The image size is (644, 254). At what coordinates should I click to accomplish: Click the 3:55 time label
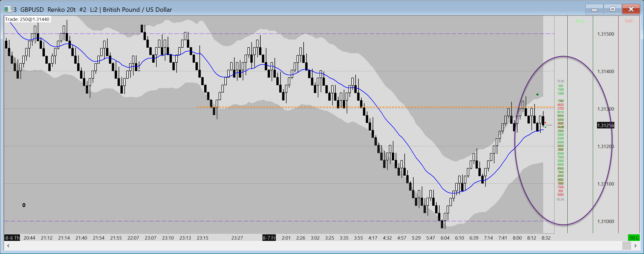(358, 238)
